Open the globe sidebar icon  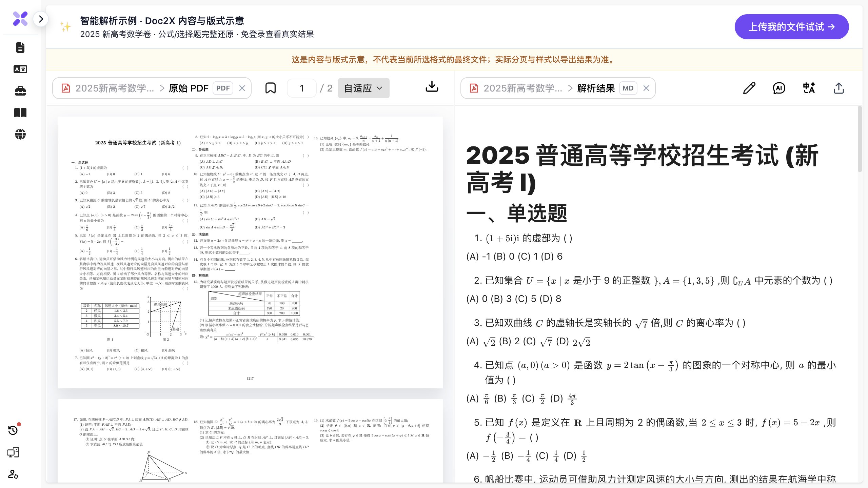[20, 134]
